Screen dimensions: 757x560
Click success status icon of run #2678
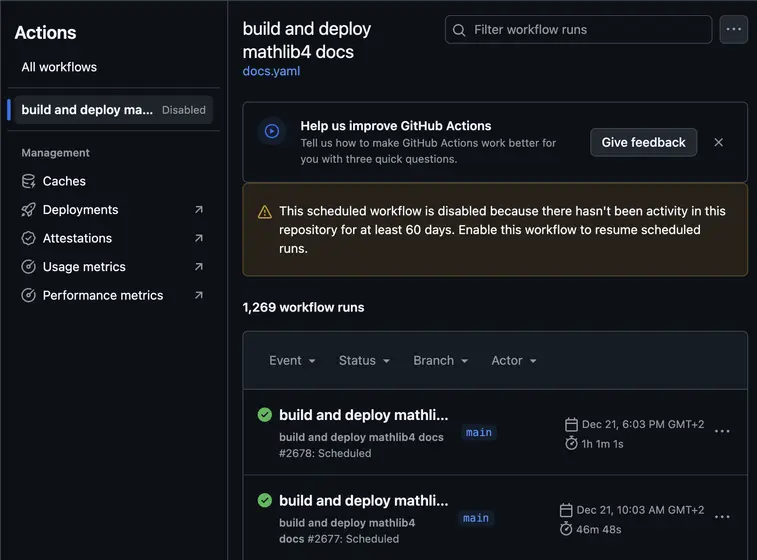click(x=265, y=415)
